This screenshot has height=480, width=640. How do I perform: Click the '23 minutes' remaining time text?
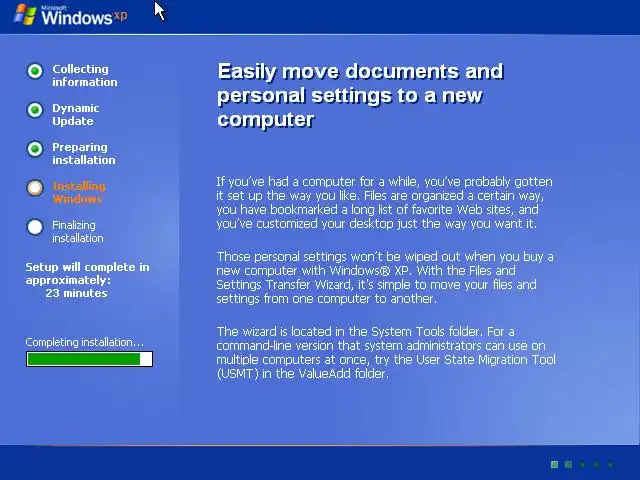[76, 293]
